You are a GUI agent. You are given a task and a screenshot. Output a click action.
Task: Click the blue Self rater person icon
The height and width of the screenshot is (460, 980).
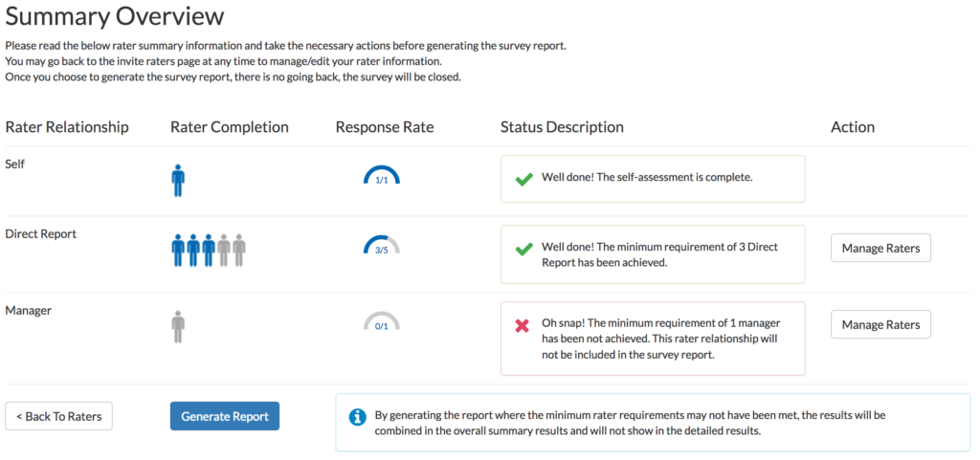click(x=178, y=179)
